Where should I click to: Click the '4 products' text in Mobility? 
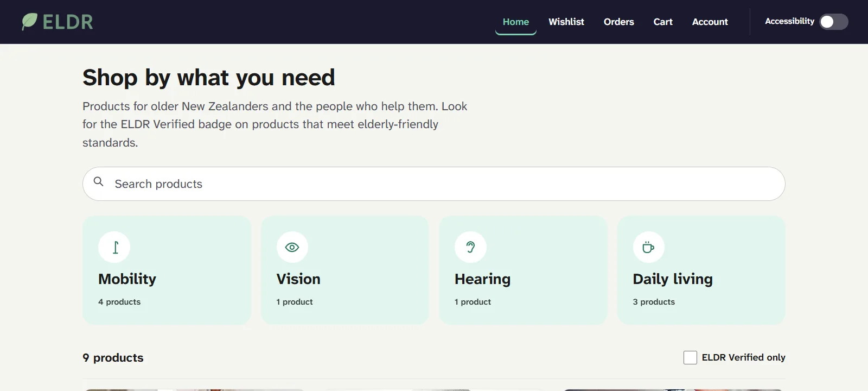click(119, 302)
